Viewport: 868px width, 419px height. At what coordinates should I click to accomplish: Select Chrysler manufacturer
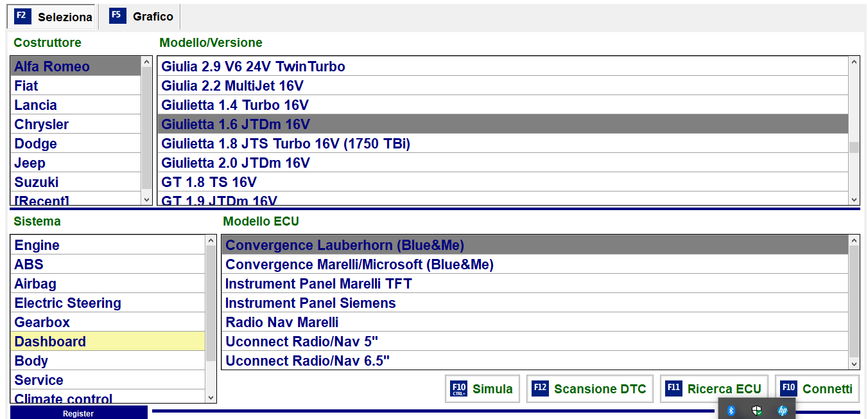(76, 124)
